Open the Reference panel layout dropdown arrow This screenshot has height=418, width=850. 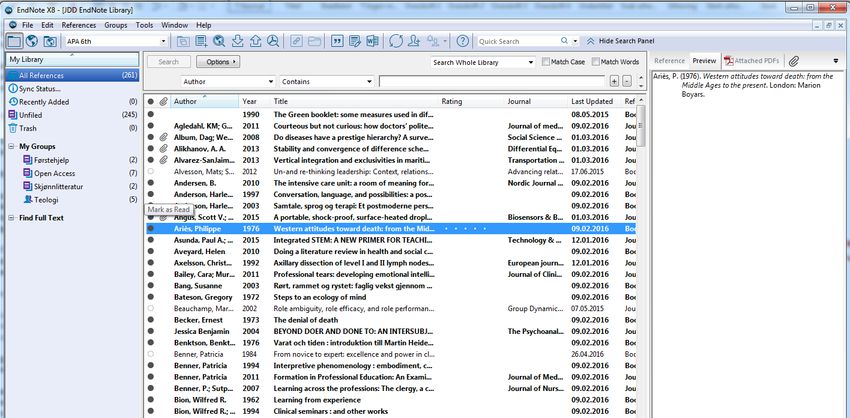[x=835, y=61]
